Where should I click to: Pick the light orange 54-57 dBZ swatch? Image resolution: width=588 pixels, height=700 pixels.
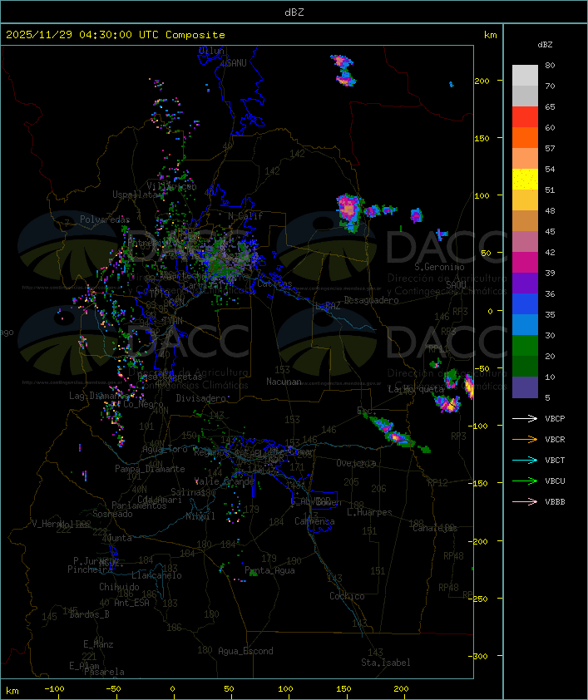tap(525, 159)
